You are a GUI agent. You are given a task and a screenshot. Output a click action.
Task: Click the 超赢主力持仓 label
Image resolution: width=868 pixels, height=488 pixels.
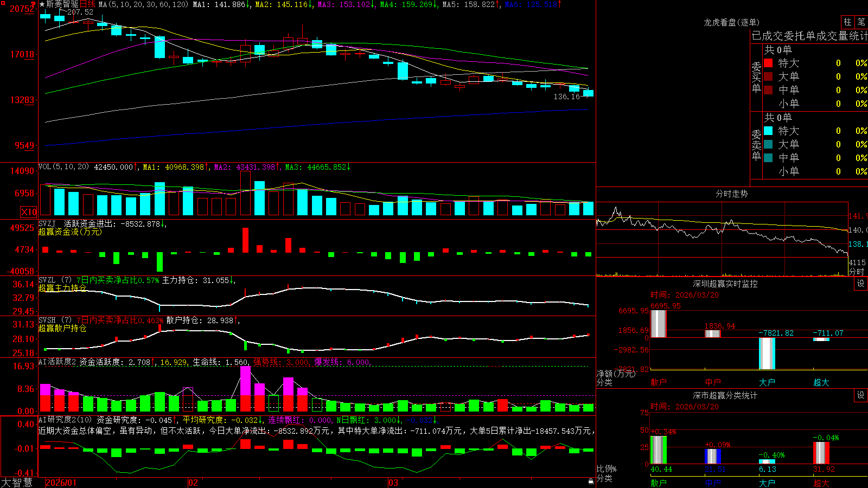62,288
